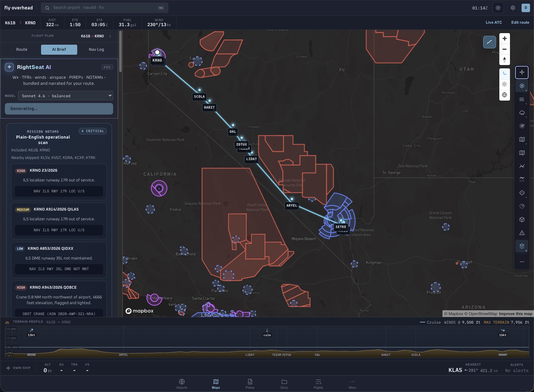The height and width of the screenshot is (392, 534).
Task: Switch to the Route tab
Action: pos(22,50)
